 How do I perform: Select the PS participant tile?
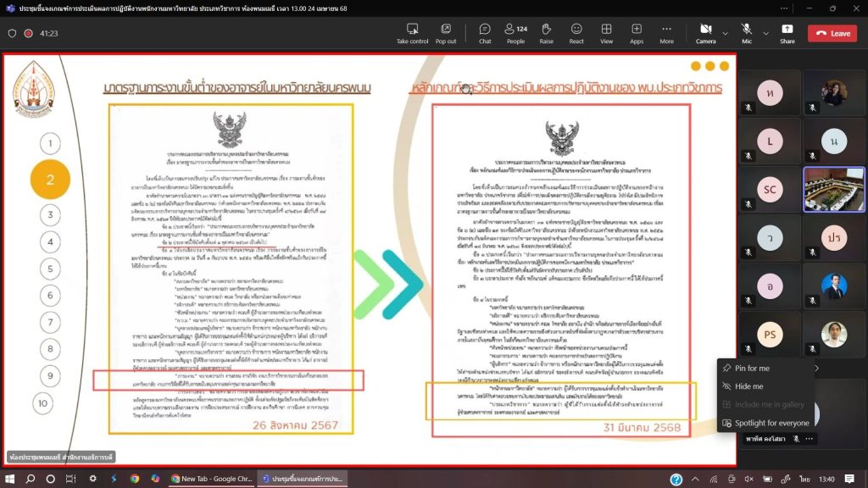pos(770,335)
